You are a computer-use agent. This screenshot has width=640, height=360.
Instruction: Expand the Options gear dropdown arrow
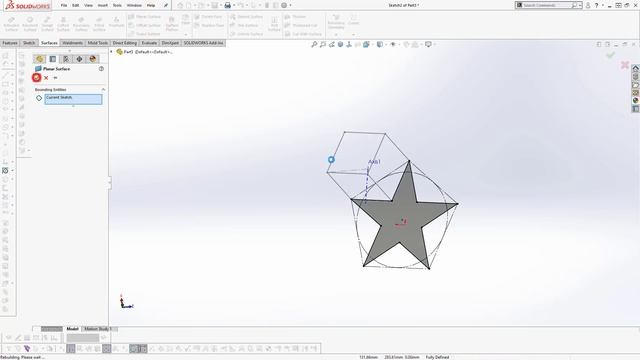pyautogui.click(x=290, y=5)
